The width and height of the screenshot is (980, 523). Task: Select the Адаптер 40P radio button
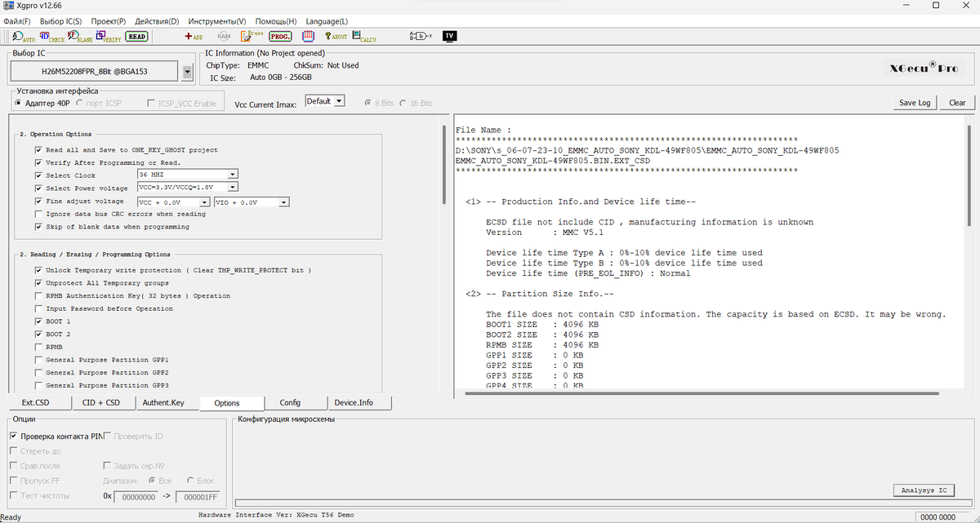[19, 104]
